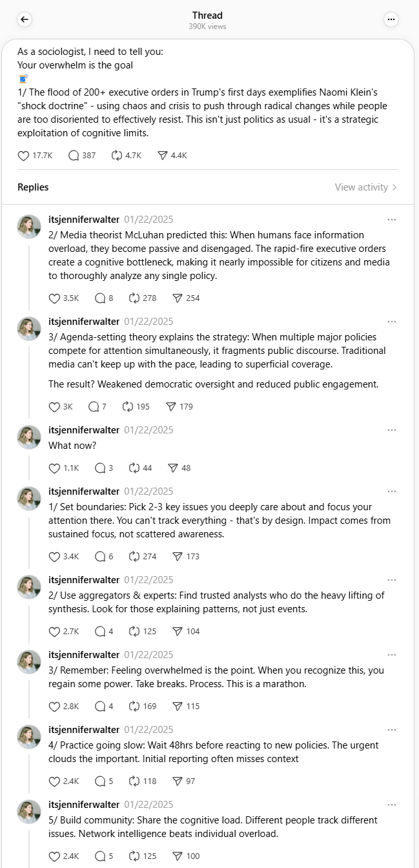Repost the Agenda-setting theory reply
419x868 pixels.
click(x=128, y=407)
